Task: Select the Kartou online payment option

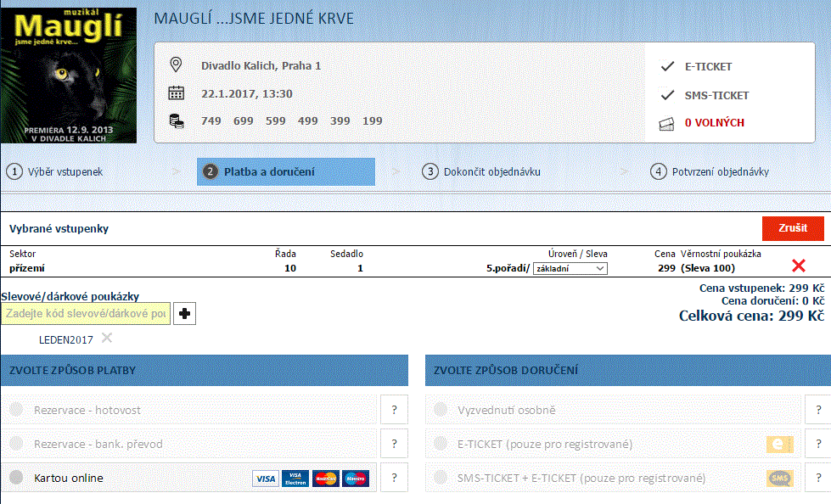Action: (x=16, y=478)
